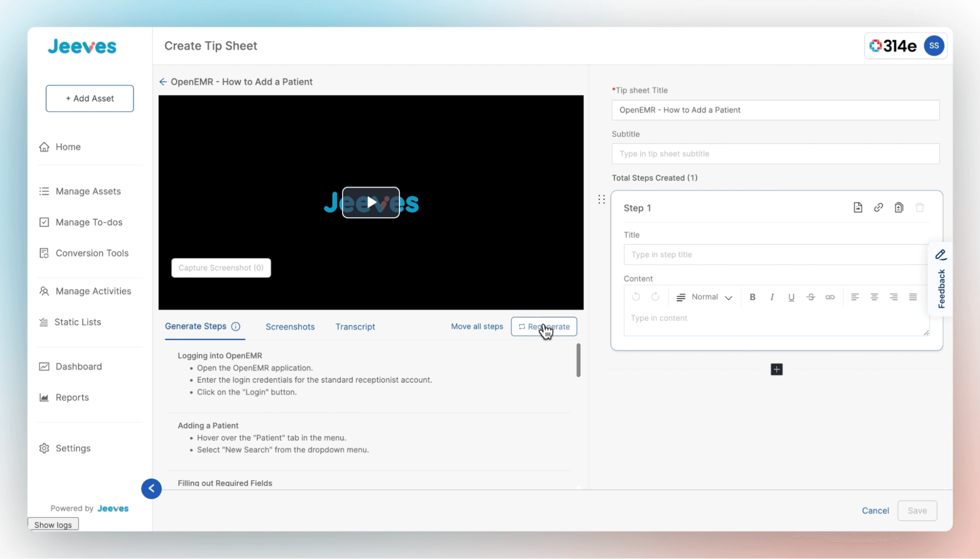Click Move all steps link
This screenshot has width=980, height=559.
coord(477,327)
